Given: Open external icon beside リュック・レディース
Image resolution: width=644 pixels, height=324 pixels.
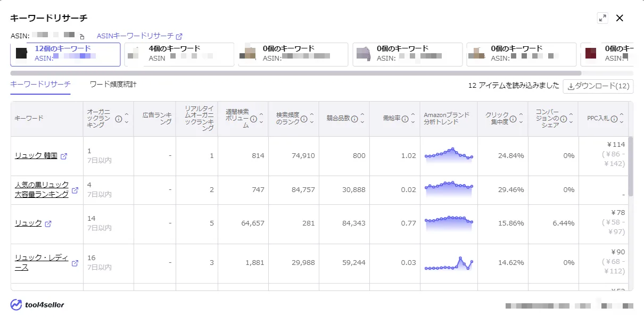Looking at the screenshot, I should coord(75,263).
